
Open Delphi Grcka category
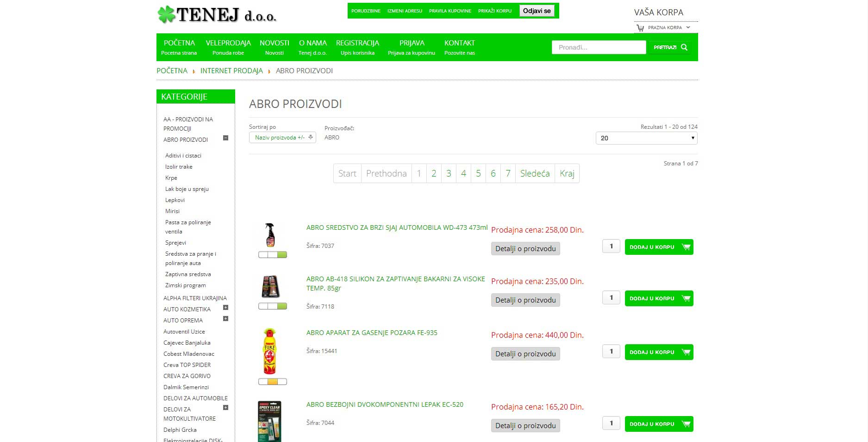[x=180, y=430]
